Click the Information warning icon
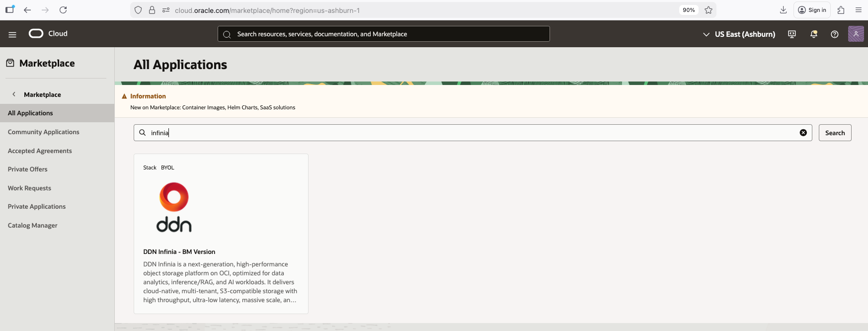The width and height of the screenshot is (868, 331). pos(124,96)
